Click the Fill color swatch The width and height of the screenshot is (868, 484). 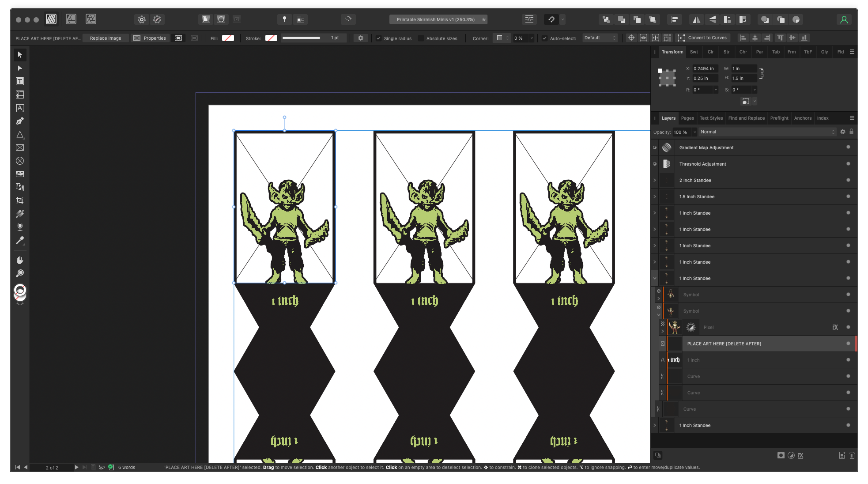click(228, 38)
